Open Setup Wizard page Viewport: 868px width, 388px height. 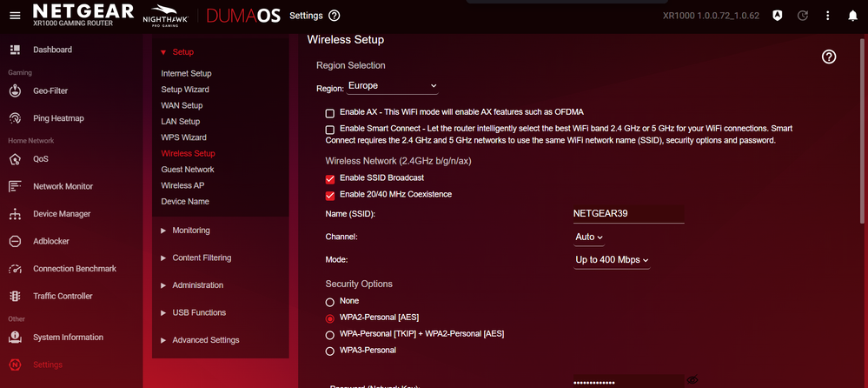pos(185,90)
